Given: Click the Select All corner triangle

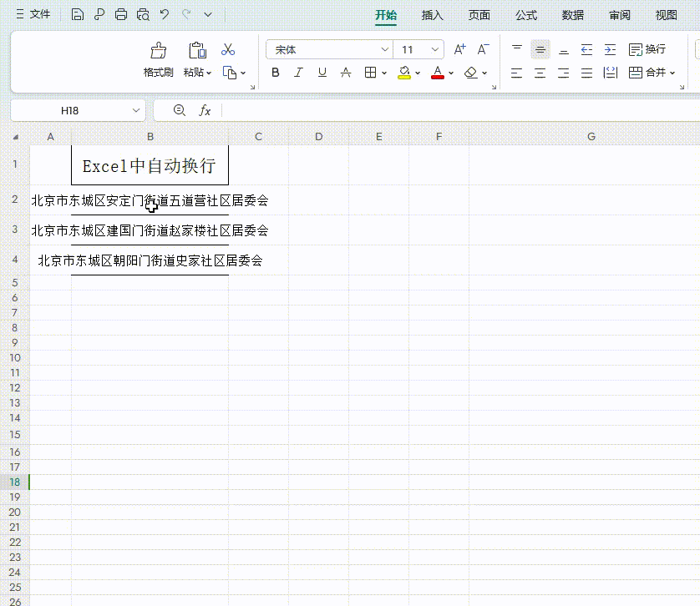Looking at the screenshot, I should [x=15, y=137].
